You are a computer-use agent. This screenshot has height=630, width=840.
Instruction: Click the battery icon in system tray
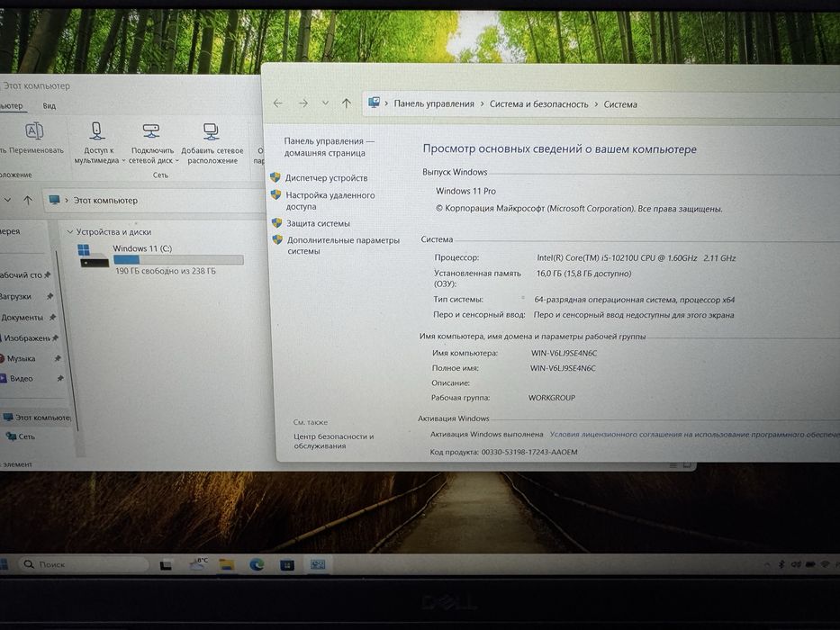pos(810,564)
